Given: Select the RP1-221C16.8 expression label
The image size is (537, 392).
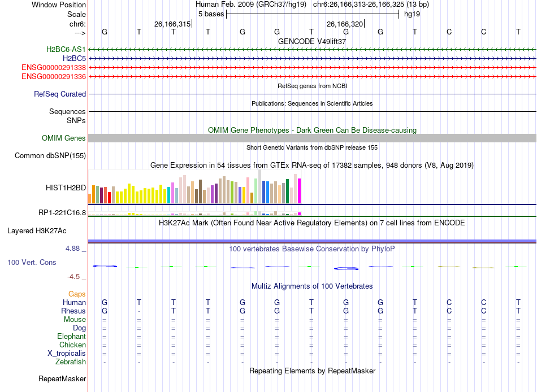Looking at the screenshot, I should [x=62, y=212].
